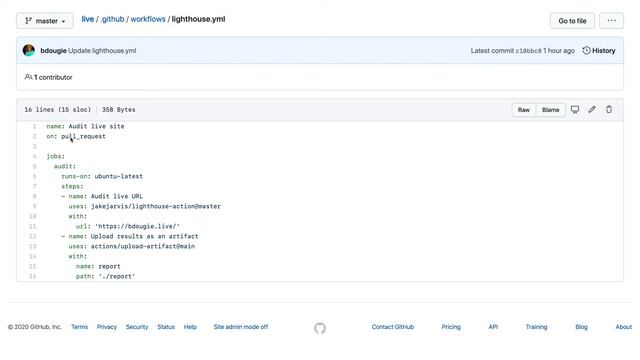640x360 pixels.
Task: Open the latest commit hash link
Action: click(528, 51)
